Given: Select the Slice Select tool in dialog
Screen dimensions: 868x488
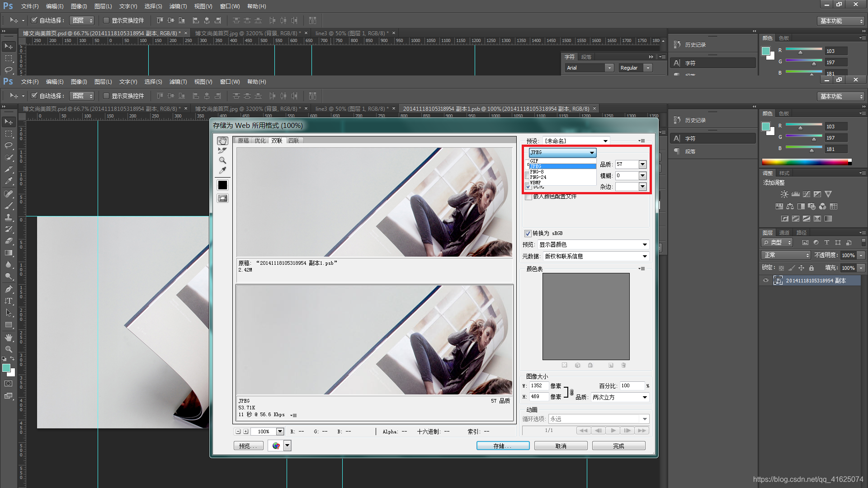Looking at the screenshot, I should 222,150.
